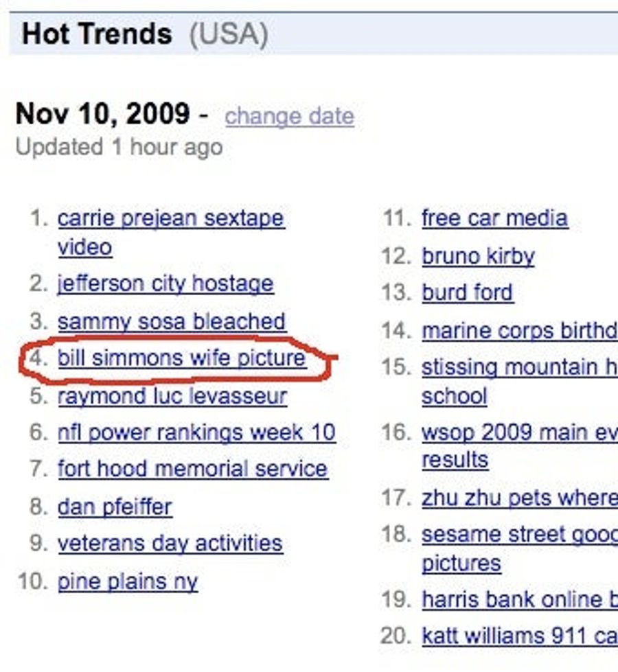
Task: View 'veterans day activities' trend
Action: 170,544
